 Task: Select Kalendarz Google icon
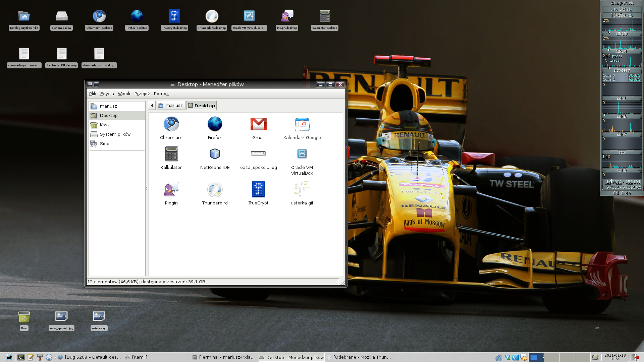(302, 124)
